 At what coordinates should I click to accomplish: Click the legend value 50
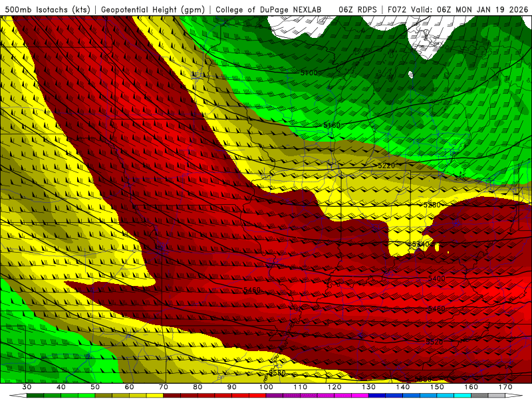[95, 387]
